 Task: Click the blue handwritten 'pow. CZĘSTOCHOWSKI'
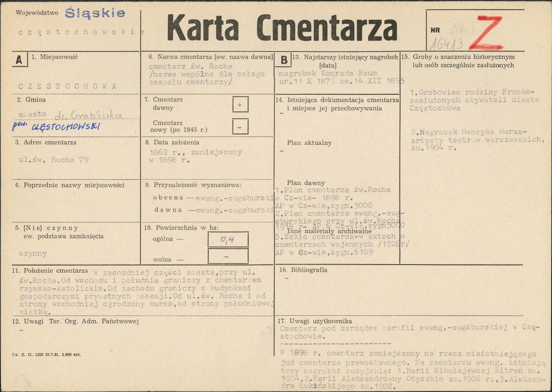(x=56, y=127)
